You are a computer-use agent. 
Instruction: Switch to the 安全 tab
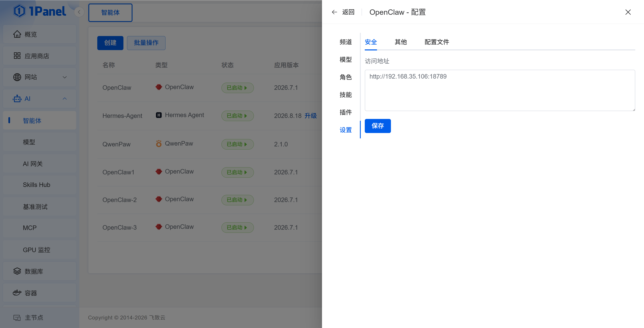(371, 42)
